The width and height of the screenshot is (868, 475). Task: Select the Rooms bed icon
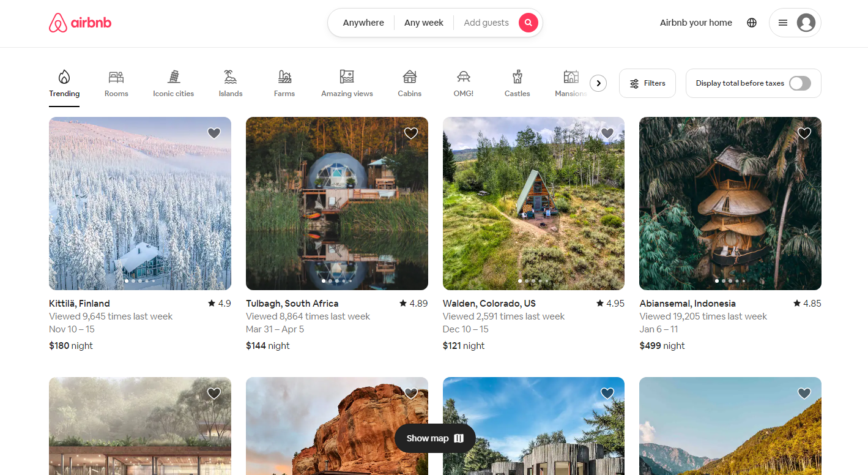click(116, 77)
